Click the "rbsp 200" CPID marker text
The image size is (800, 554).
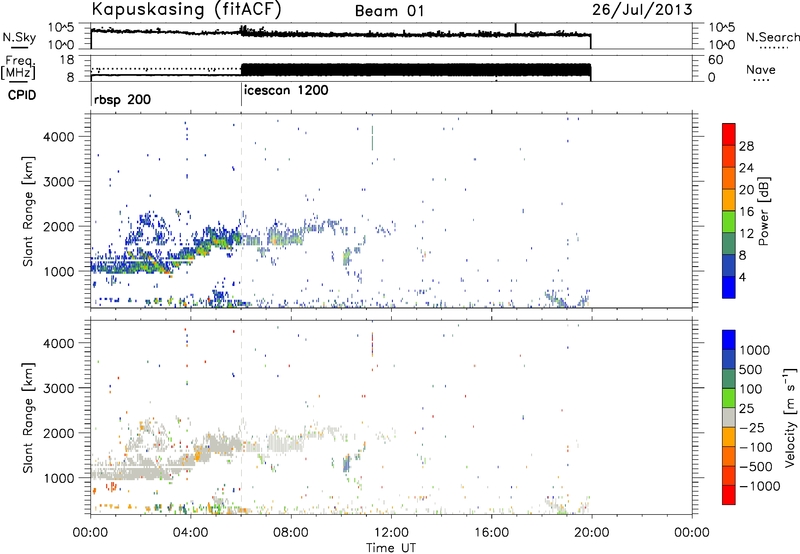122,99
